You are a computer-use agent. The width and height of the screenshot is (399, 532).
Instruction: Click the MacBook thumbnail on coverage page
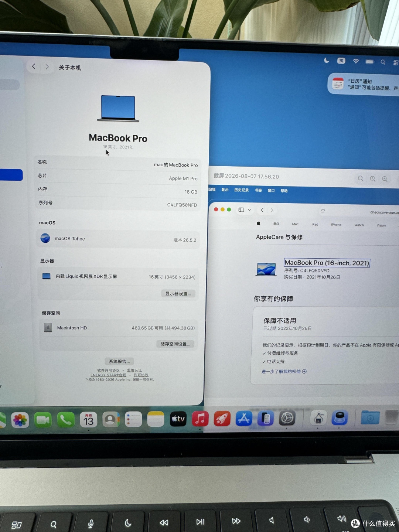point(266,269)
